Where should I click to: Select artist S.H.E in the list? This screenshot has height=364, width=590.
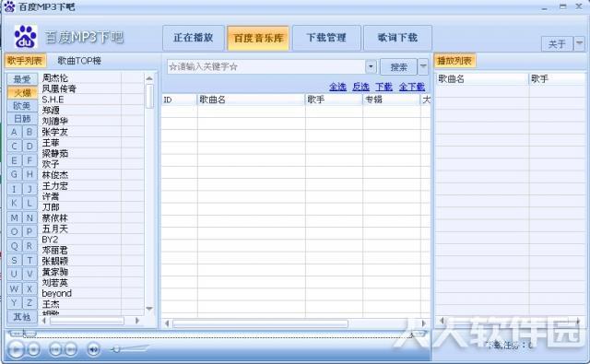[53, 100]
